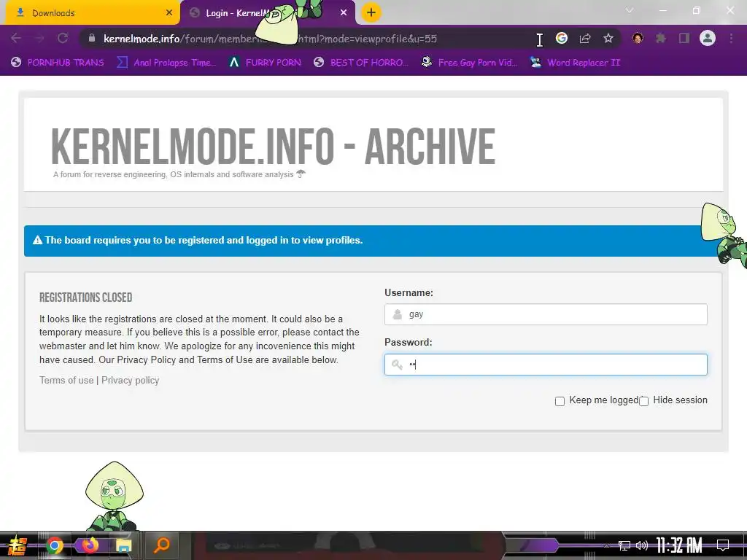Click the KERNELMODE.INFO - ARCHIVE heading

(x=273, y=146)
